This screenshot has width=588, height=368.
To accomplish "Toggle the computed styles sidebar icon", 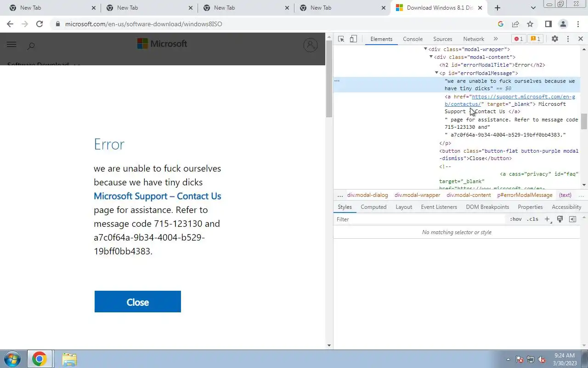I will (572, 219).
